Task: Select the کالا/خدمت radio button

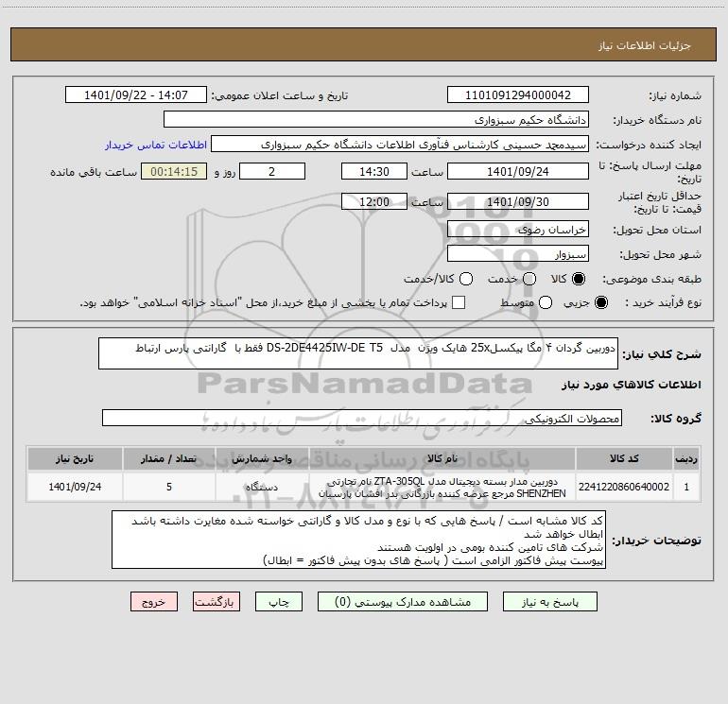Action: [466, 279]
